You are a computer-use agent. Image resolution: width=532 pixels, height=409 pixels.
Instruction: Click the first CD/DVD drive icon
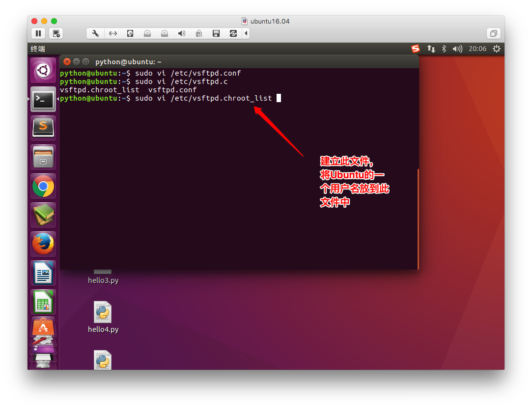pos(147,33)
